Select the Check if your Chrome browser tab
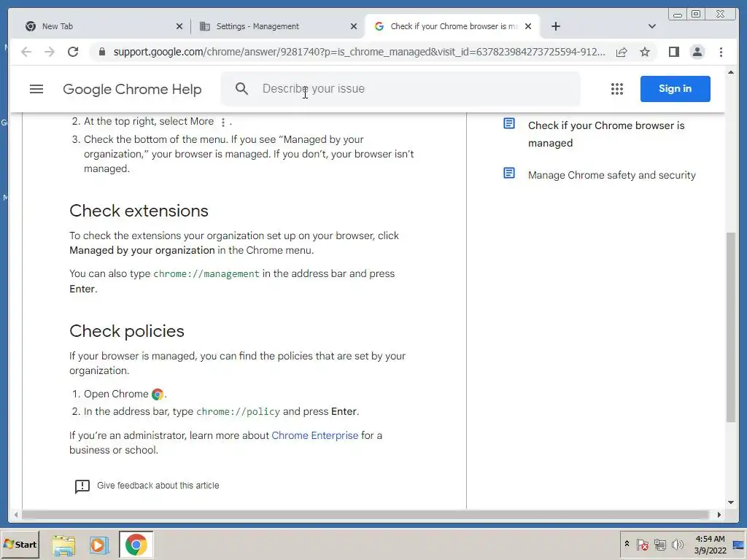The image size is (747, 560). (452, 26)
